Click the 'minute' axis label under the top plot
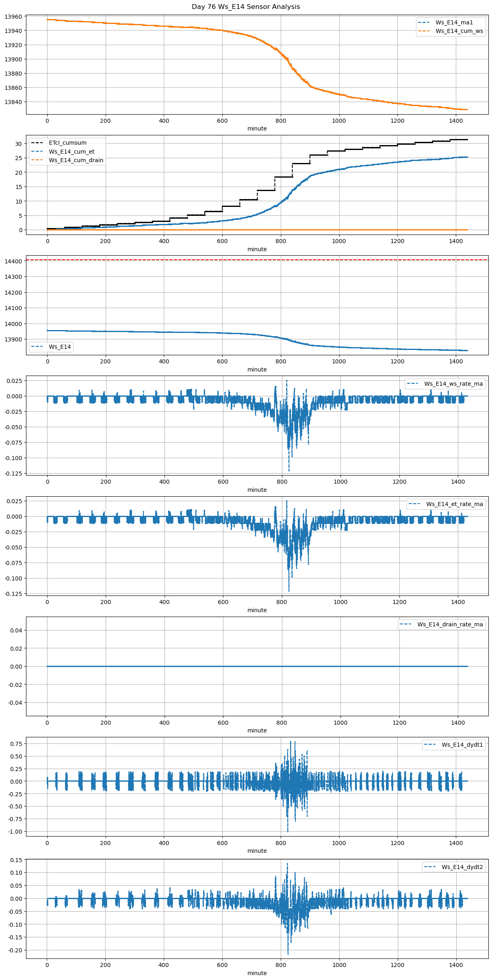 coord(257,128)
